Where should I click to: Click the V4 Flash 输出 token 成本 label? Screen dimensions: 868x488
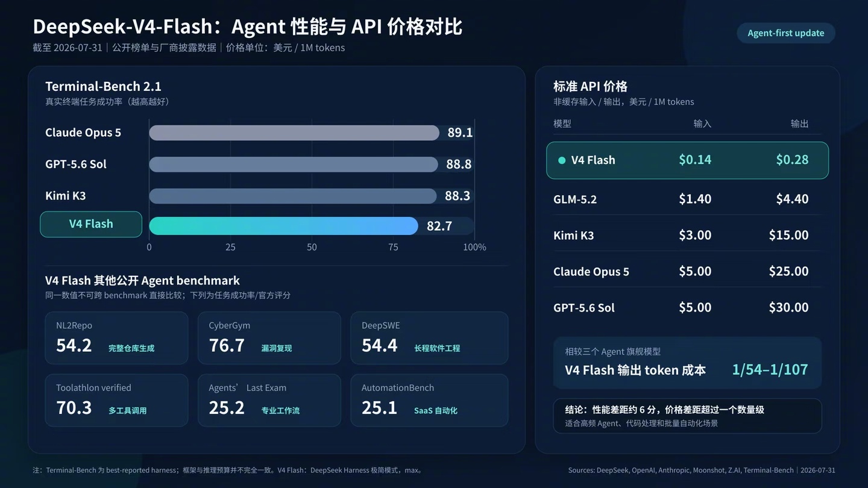(x=635, y=370)
